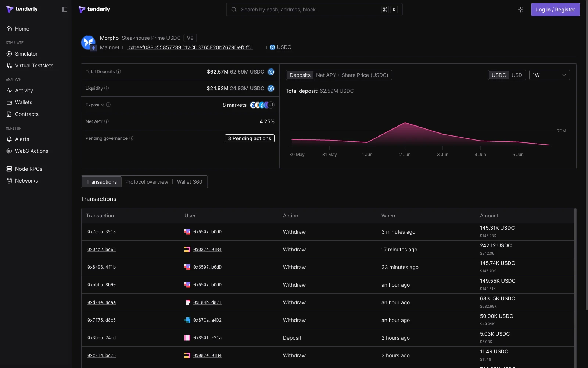Open user 0xE84b…d871
The width and height of the screenshot is (588, 368).
pos(207,302)
